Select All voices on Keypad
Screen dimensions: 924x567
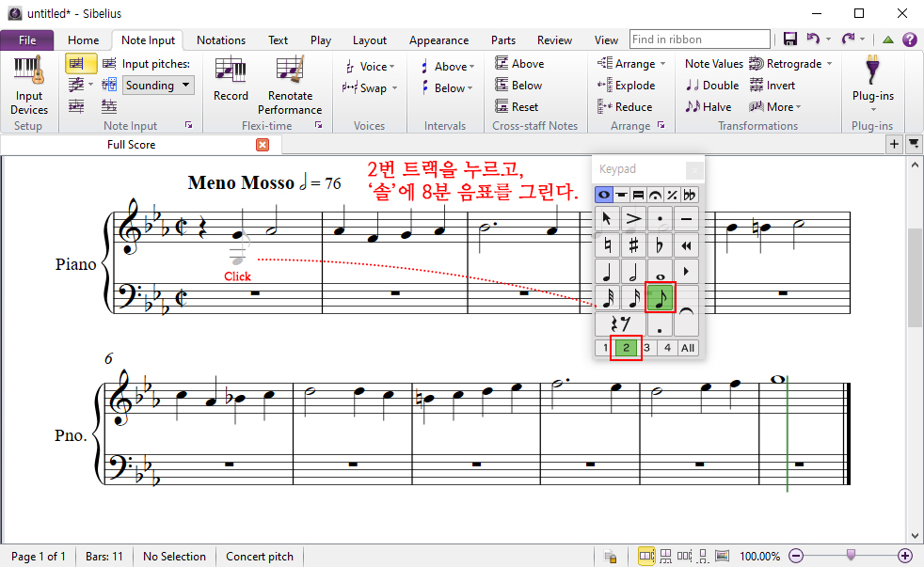pos(688,348)
